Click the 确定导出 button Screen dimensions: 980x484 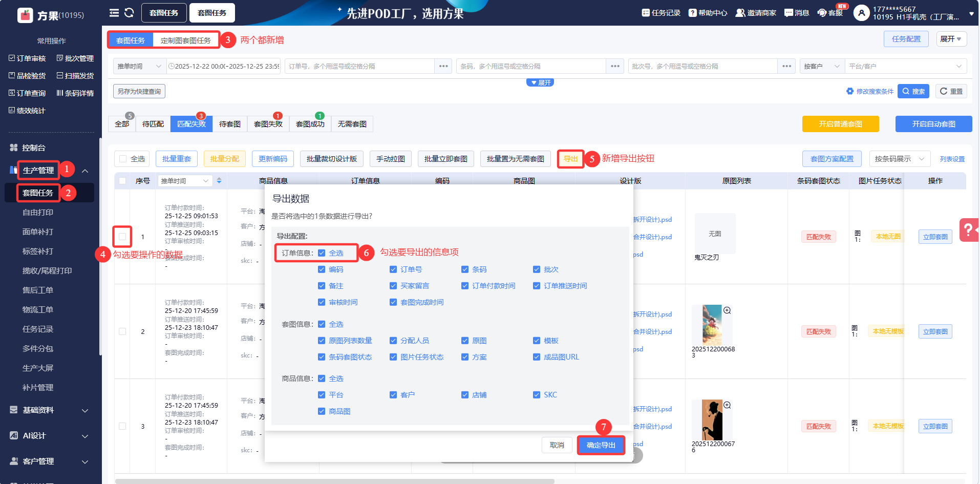(x=601, y=445)
